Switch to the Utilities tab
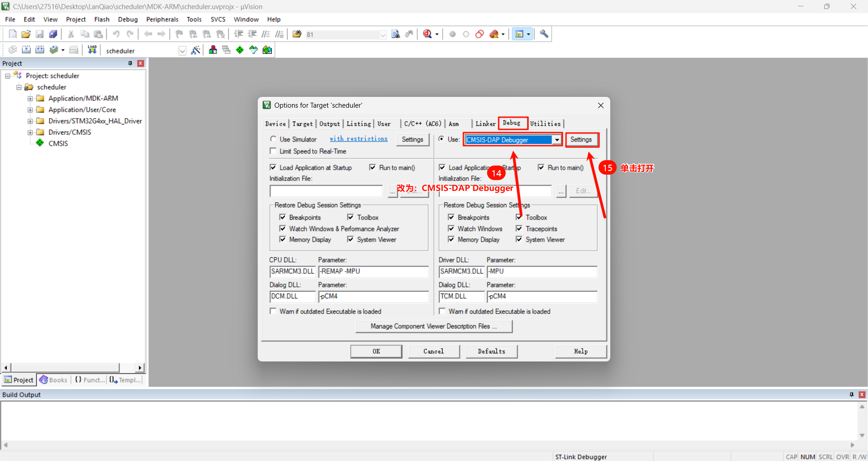 point(546,124)
